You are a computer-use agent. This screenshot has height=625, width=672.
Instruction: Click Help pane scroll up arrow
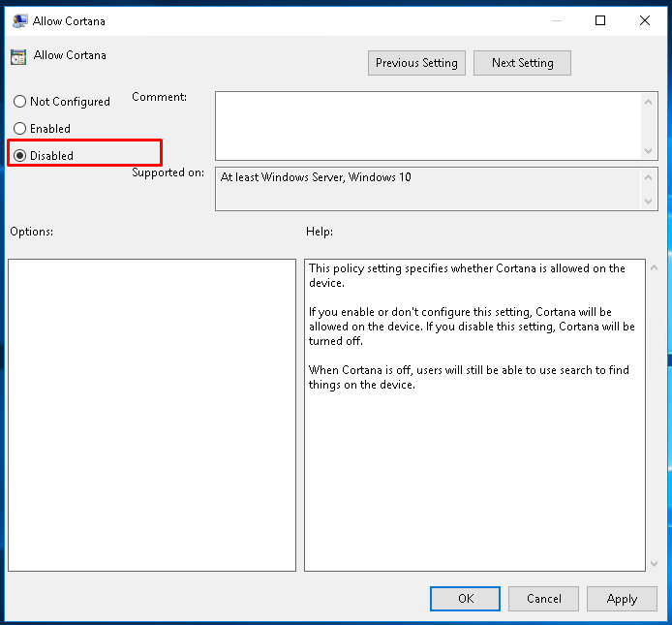tap(654, 267)
